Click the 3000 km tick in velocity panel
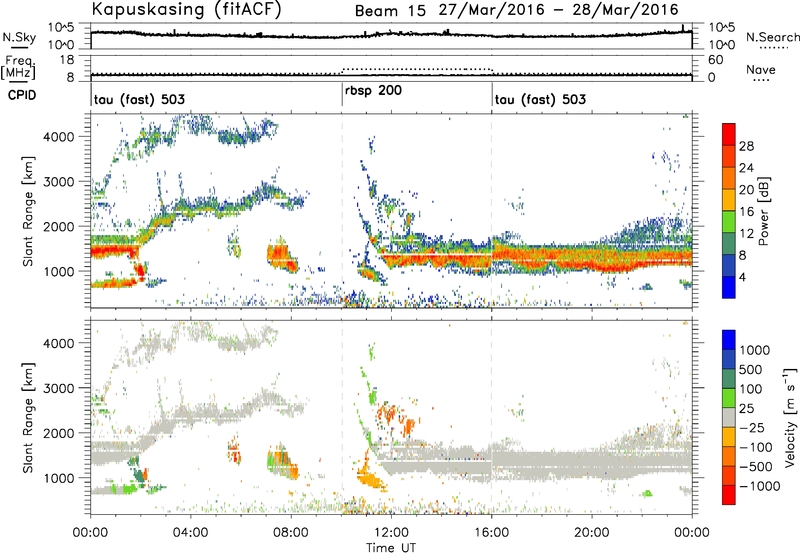 pos(58,388)
